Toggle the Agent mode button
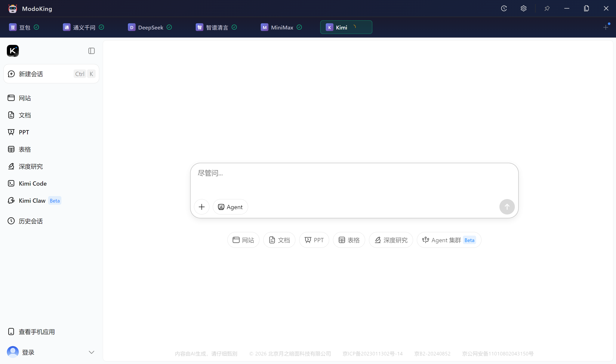Image resolution: width=616 pixels, height=364 pixels. coord(230,207)
